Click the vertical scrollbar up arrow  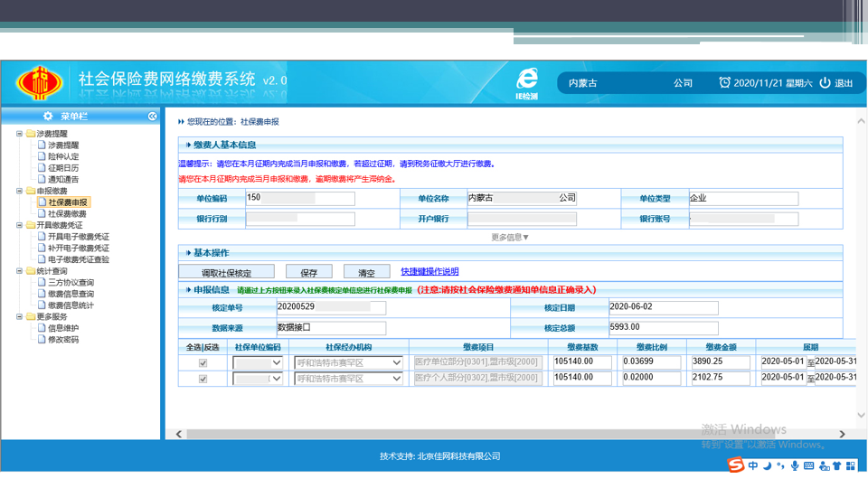click(x=861, y=120)
